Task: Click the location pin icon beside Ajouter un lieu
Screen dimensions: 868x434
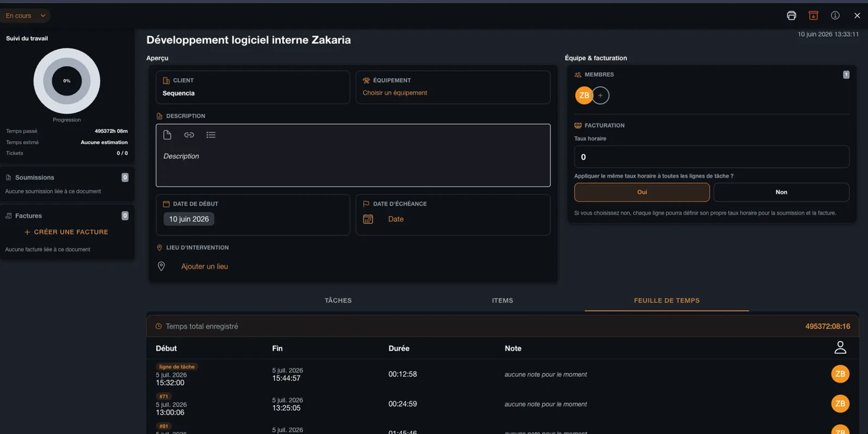Action: (x=161, y=266)
